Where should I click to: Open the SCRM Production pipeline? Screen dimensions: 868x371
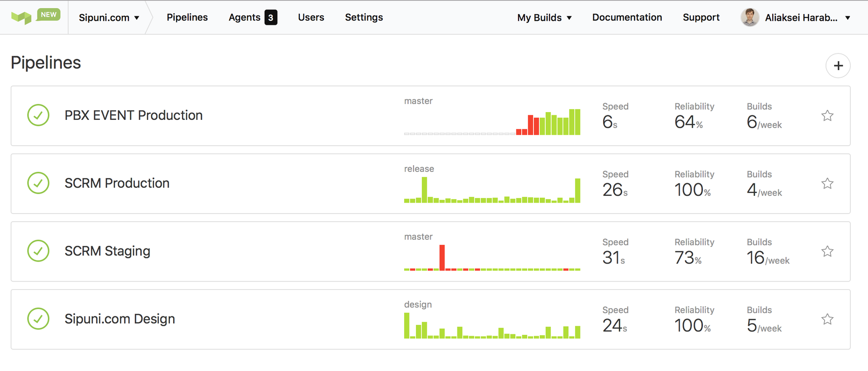(117, 183)
